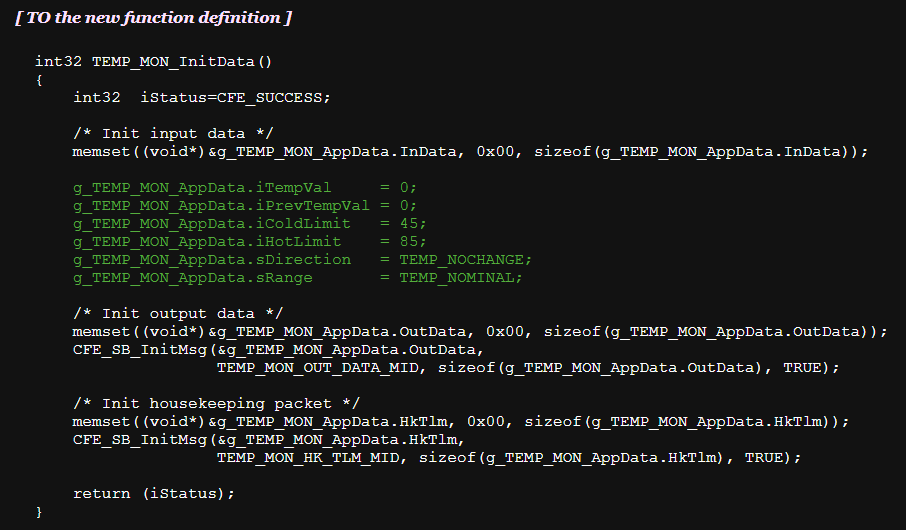The height and width of the screenshot is (530, 906).
Task: Click the iStatus=CFE_SUCCESS declaration line
Action: (x=201, y=97)
